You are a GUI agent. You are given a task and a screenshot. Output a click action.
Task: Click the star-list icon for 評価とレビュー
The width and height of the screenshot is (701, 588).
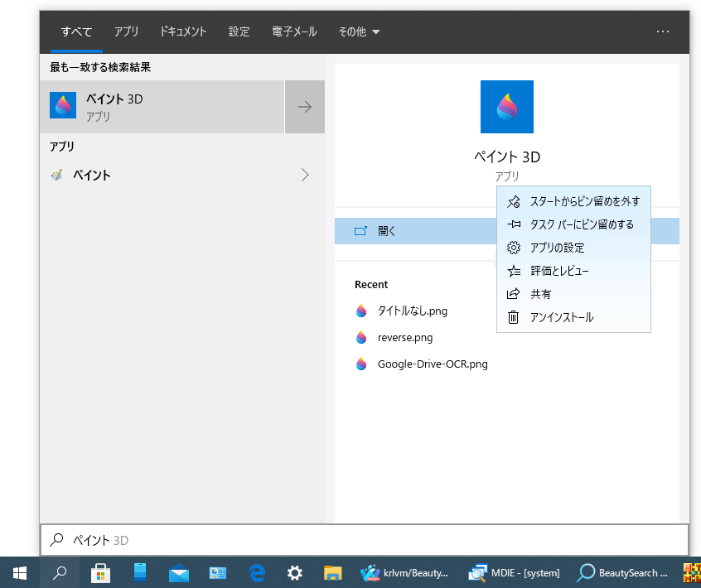(x=513, y=271)
